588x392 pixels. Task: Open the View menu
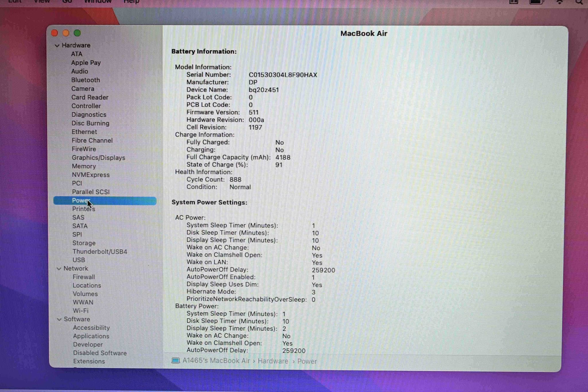[42, 1]
